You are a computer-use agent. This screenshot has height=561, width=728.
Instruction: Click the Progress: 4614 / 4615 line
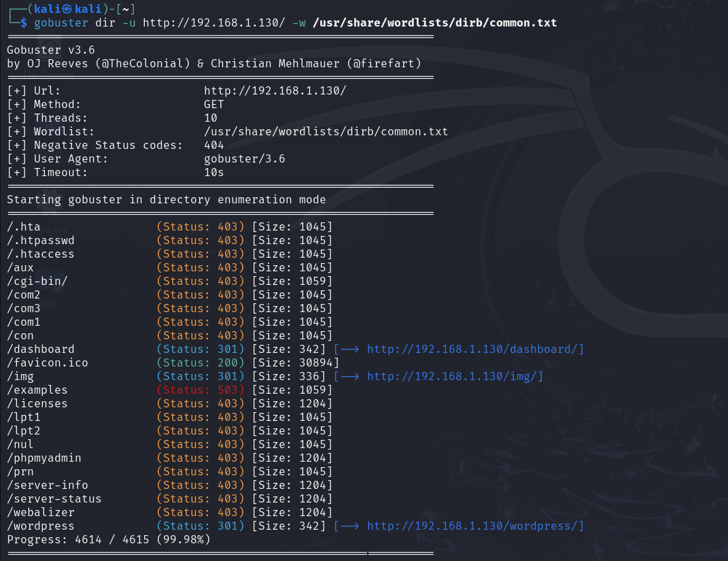[105, 539]
